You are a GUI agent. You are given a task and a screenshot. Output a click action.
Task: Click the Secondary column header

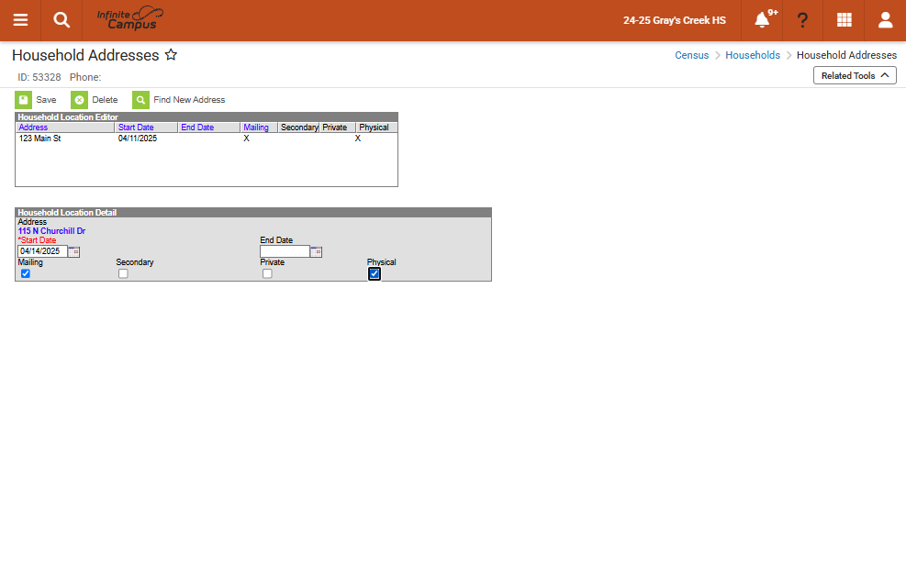pos(298,128)
